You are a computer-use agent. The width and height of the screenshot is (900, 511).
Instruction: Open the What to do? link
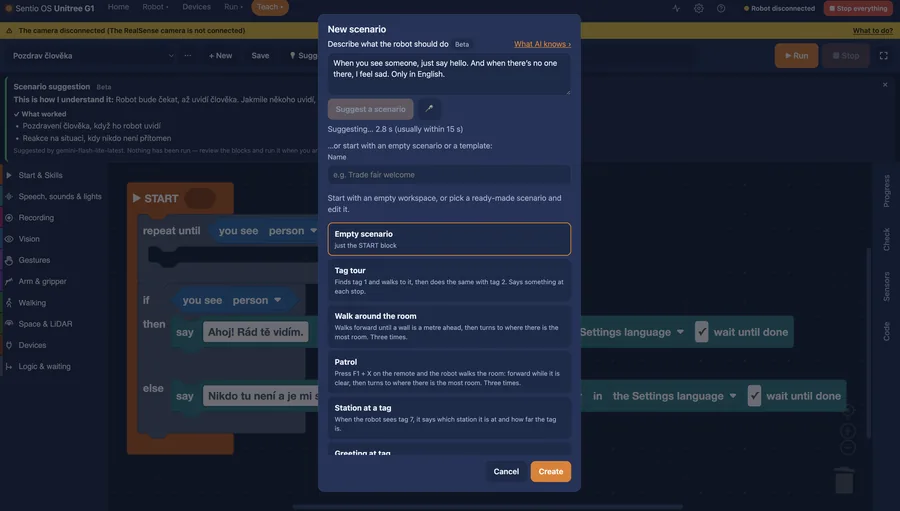tap(872, 30)
